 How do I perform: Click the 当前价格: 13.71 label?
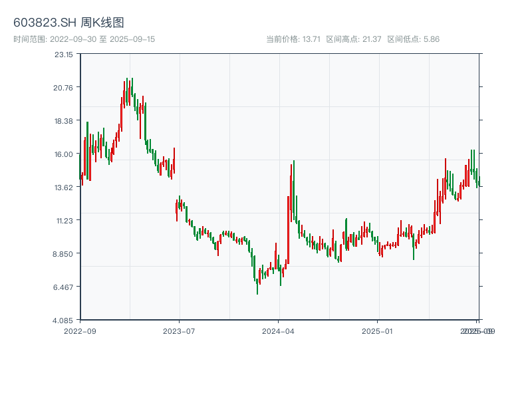pos(293,39)
